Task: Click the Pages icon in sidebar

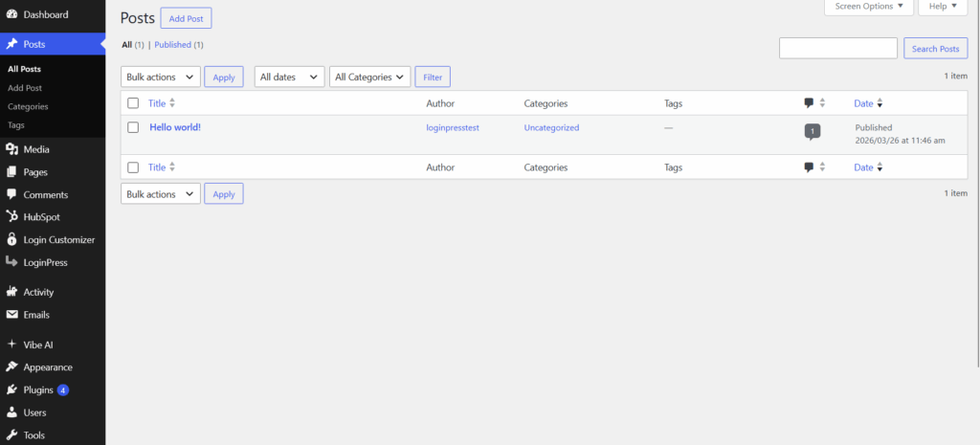Action: (x=11, y=172)
